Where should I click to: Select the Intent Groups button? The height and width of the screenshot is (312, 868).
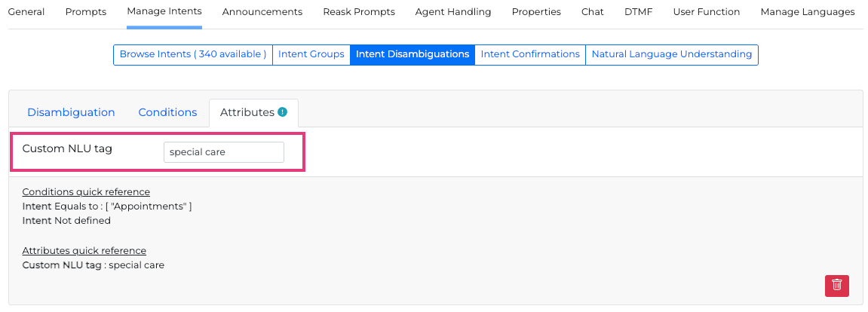click(311, 54)
